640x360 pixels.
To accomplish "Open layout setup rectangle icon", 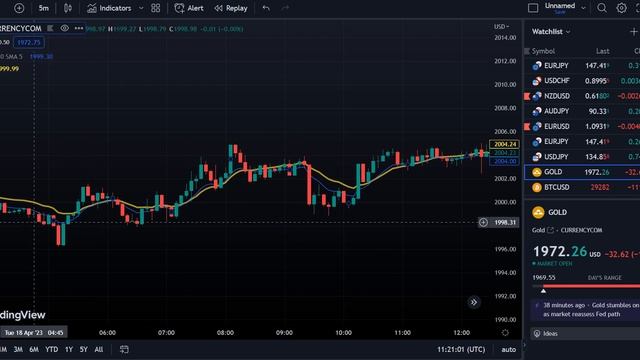I will click(x=533, y=8).
